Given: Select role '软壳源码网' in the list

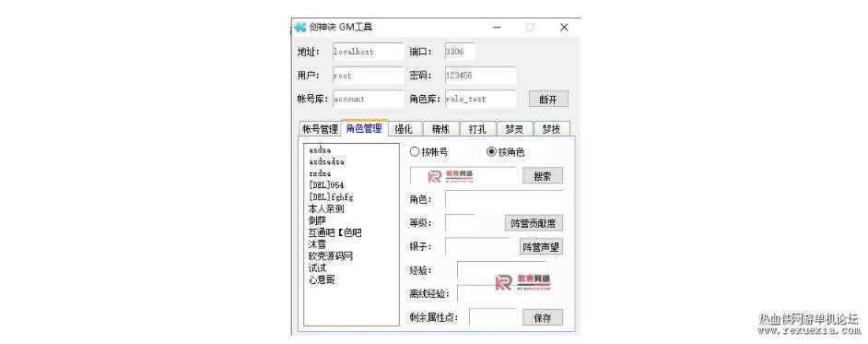Looking at the screenshot, I should click(331, 255).
